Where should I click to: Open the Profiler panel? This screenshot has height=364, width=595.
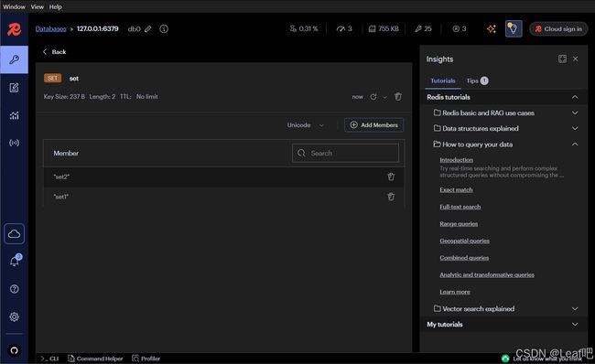[x=146, y=359]
